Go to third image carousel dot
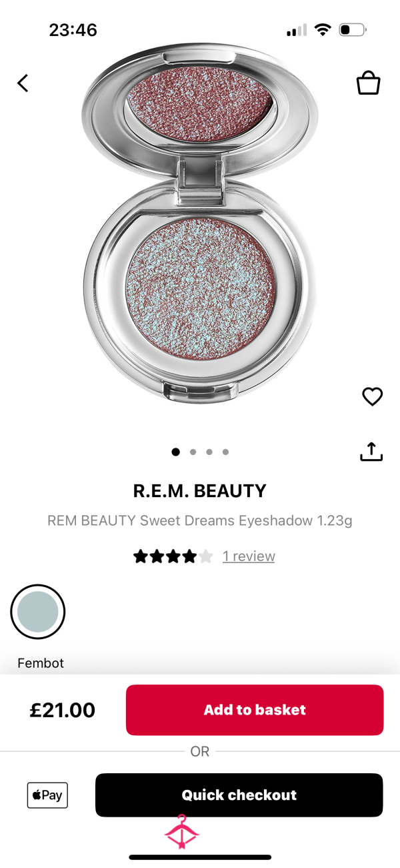 (x=209, y=452)
